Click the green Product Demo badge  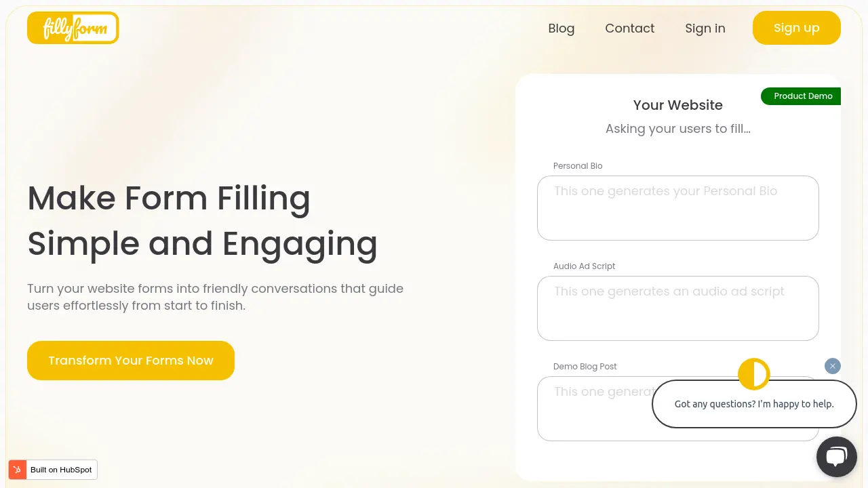click(803, 96)
